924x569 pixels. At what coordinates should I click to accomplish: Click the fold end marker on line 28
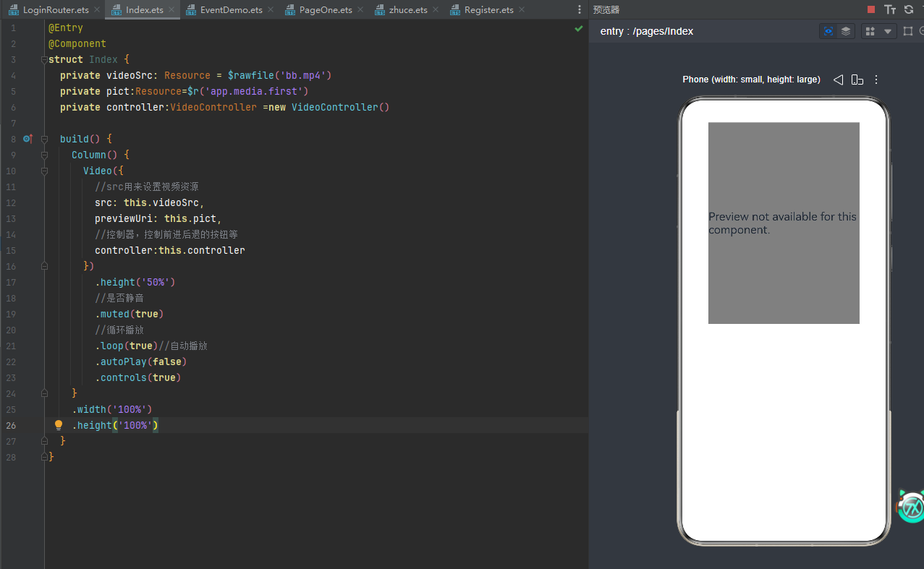45,457
